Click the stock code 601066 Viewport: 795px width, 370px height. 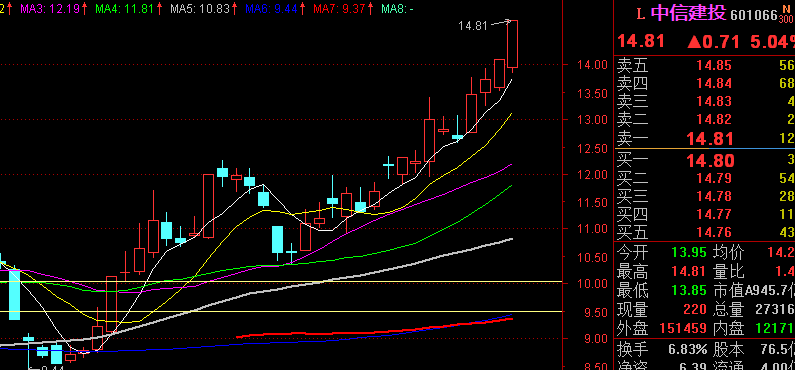point(754,16)
